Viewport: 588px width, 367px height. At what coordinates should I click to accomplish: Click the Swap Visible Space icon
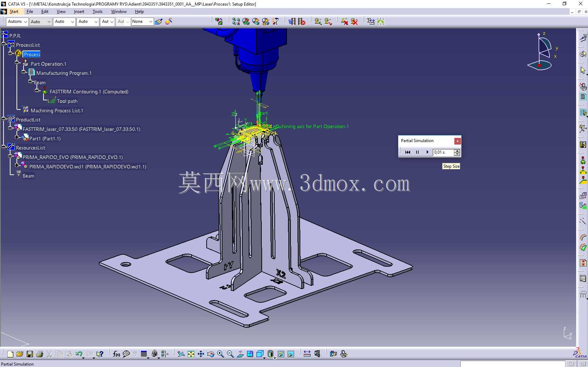point(291,354)
